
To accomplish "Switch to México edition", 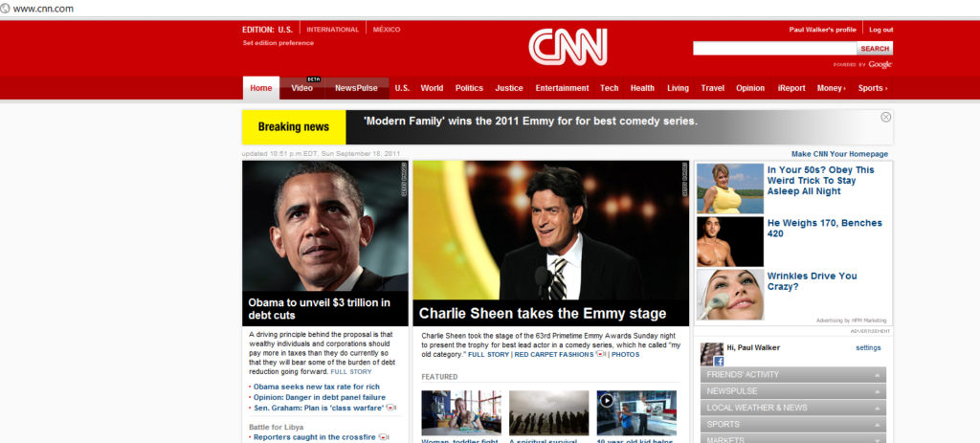I will pyautogui.click(x=387, y=30).
